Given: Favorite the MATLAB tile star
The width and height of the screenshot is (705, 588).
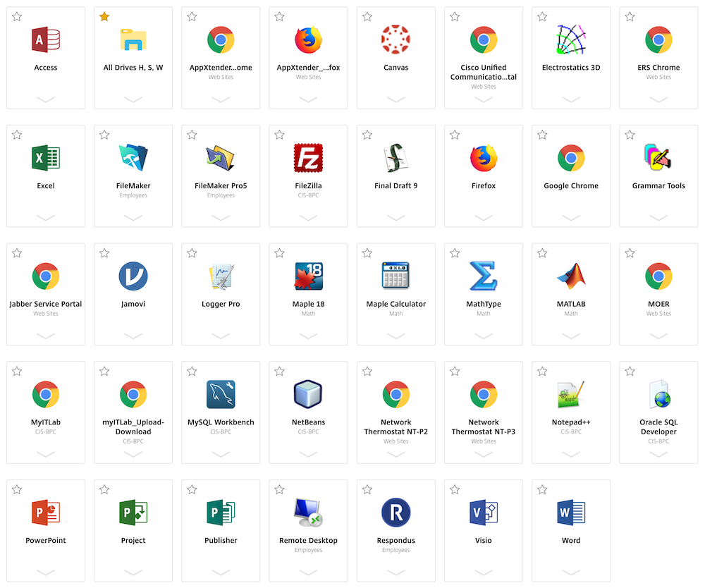Looking at the screenshot, I should 542,252.
